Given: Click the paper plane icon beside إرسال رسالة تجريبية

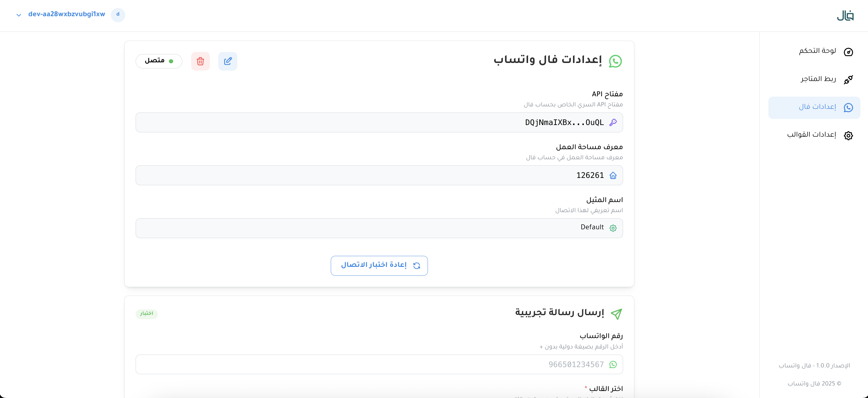Looking at the screenshot, I should click(x=616, y=314).
